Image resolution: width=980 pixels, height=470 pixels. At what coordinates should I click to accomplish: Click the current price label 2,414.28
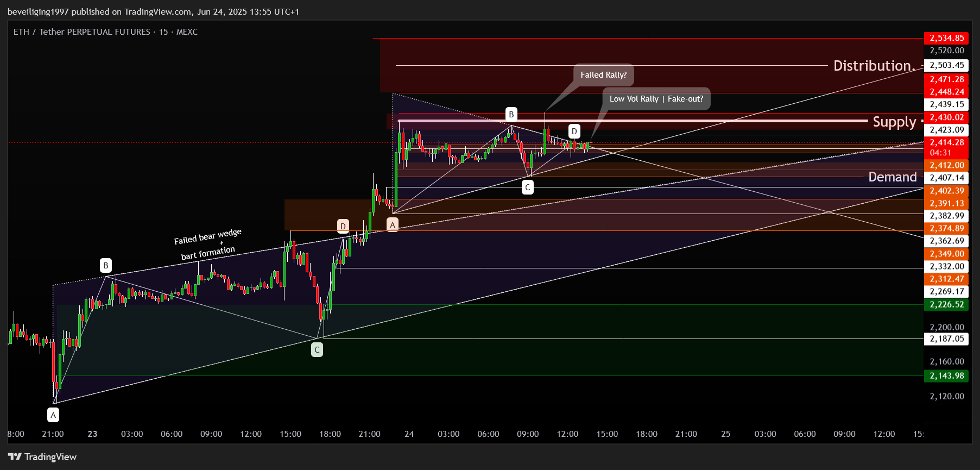946,142
